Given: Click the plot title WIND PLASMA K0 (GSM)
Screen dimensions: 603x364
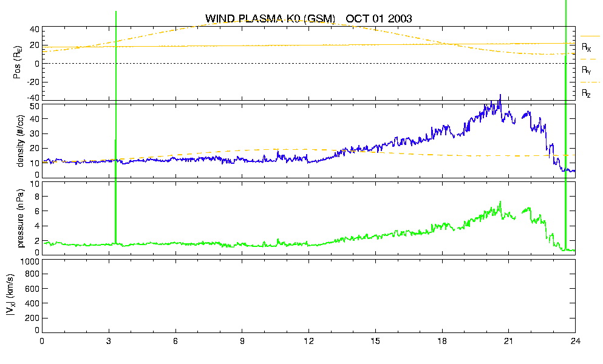Looking at the screenshot, I should pyautogui.click(x=270, y=18).
